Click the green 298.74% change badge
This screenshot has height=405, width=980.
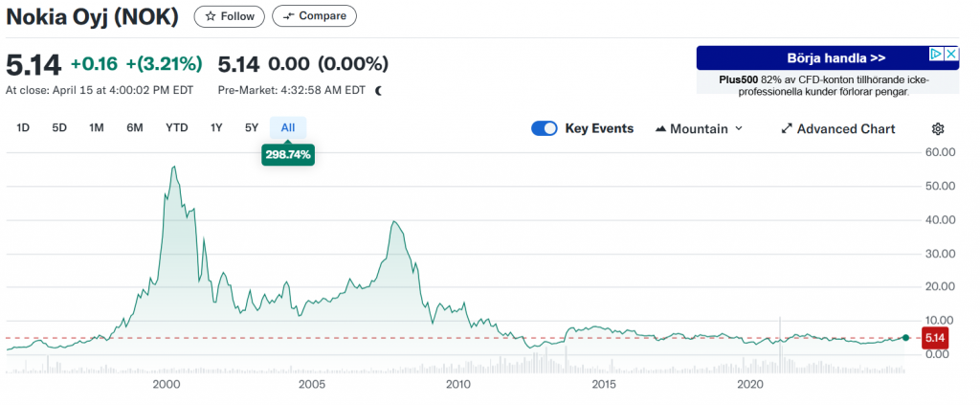[288, 153]
